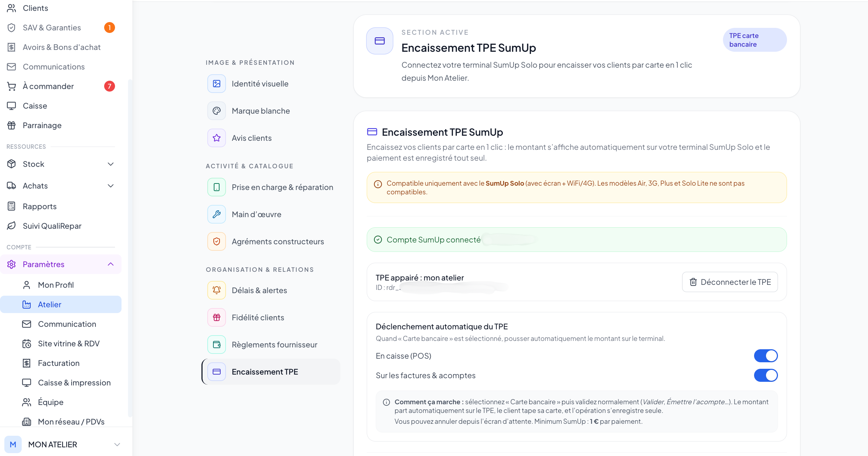868x456 pixels.
Task: Click the Prise en charge phone icon
Action: tap(217, 187)
